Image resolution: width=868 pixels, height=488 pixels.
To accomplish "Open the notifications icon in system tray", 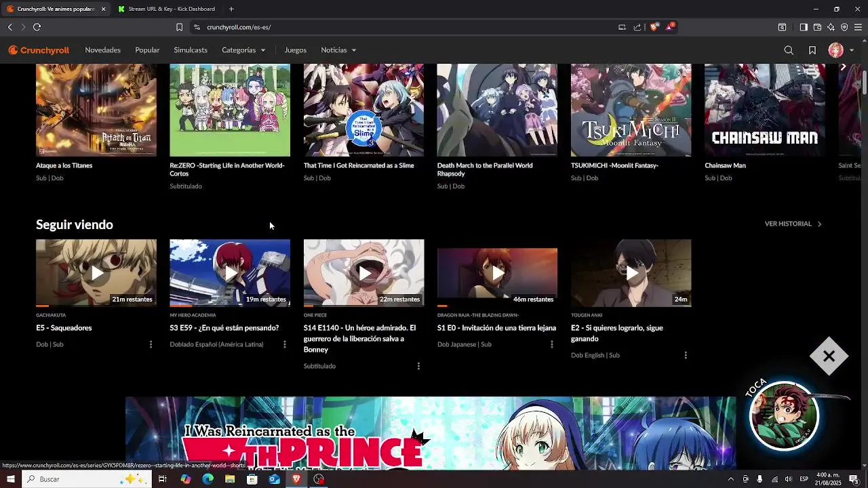I will (x=853, y=479).
